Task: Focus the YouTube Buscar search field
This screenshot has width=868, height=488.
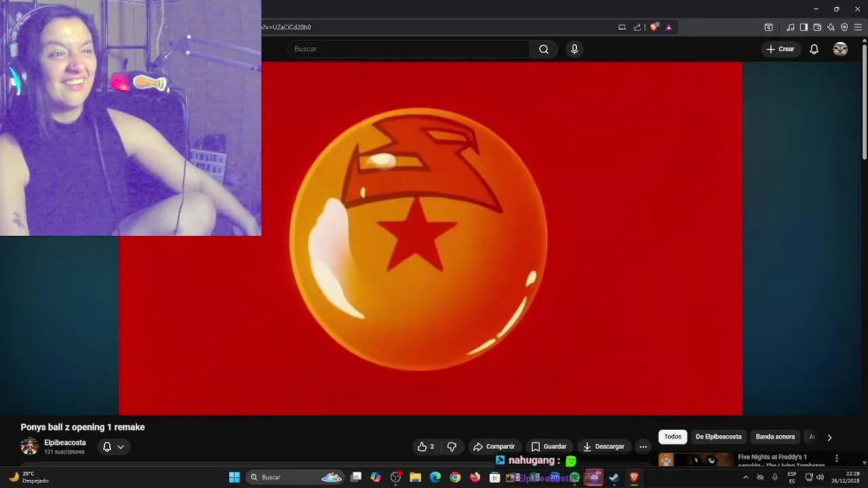Action: pyautogui.click(x=408, y=49)
